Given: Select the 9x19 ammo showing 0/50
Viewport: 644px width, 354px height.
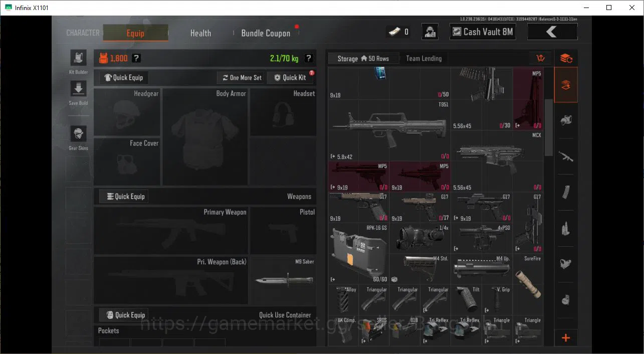Looking at the screenshot, I should tap(389, 84).
